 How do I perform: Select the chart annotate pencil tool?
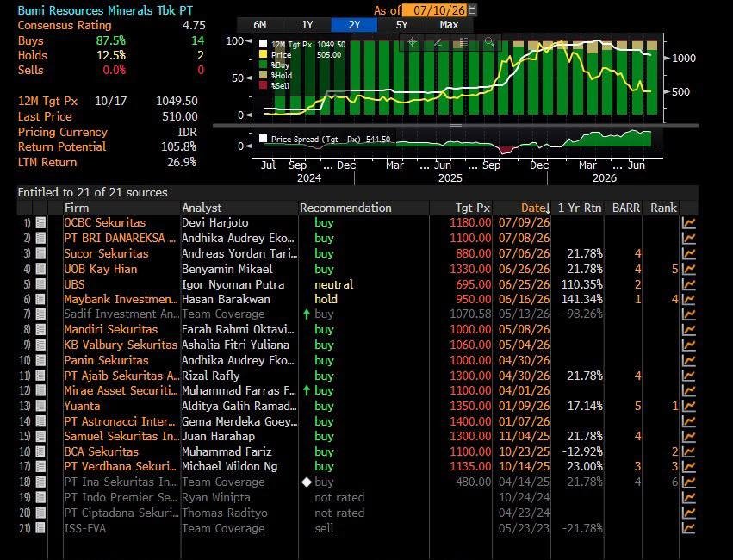tap(438, 42)
